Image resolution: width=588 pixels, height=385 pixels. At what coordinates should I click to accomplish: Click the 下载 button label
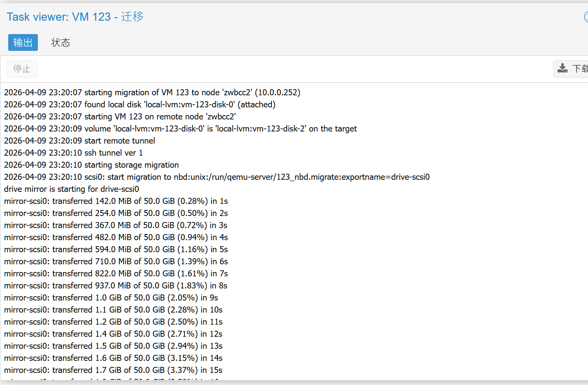point(579,69)
